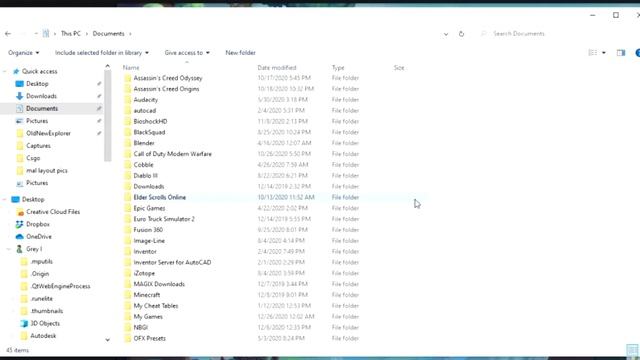
Task: Select the OFX Presets folder name
Action: coord(150,338)
